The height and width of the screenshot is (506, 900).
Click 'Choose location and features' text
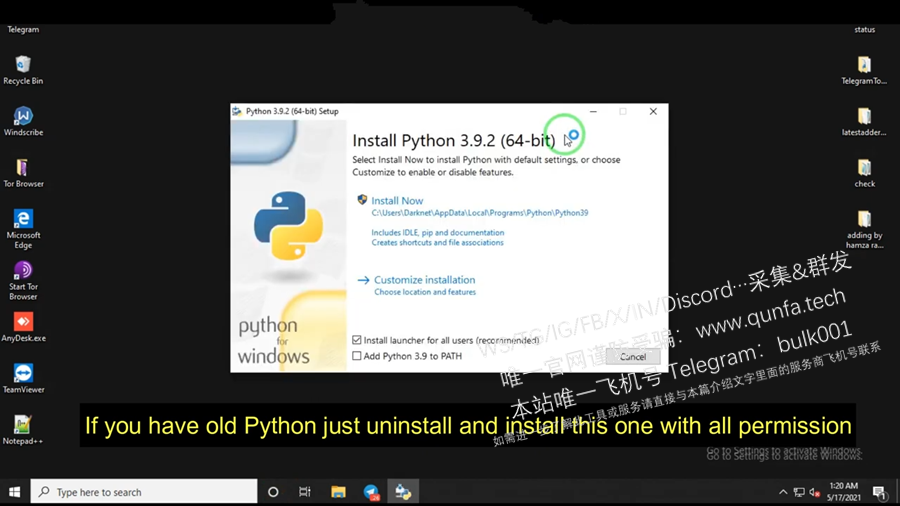(425, 292)
